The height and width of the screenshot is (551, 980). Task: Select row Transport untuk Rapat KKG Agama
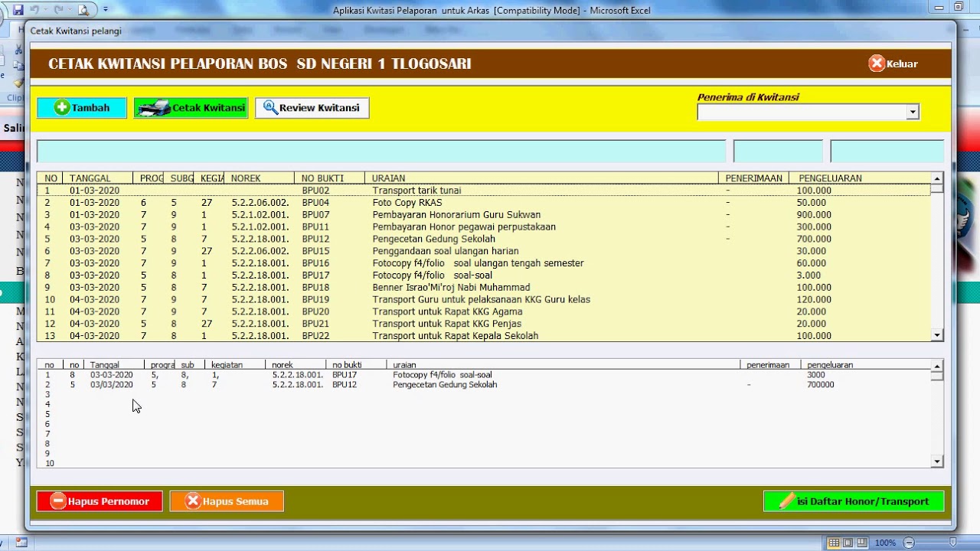484,311
